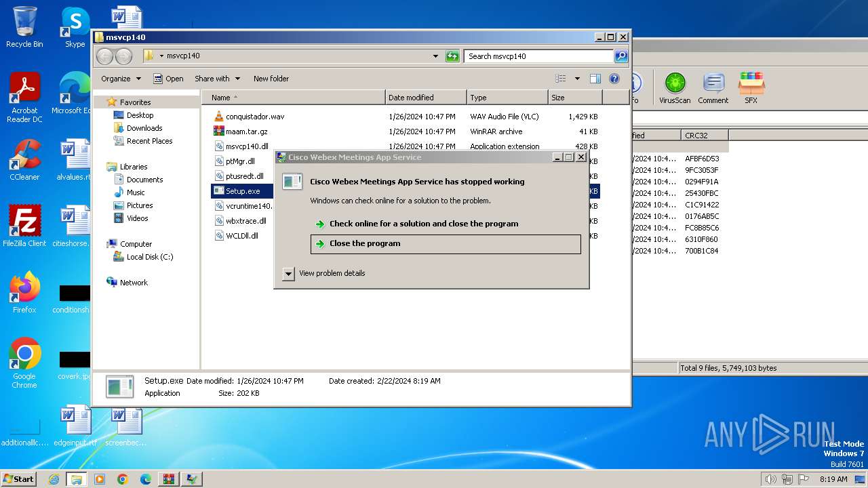Select WCLDll.dll file
Image resolution: width=868 pixels, height=488 pixels.
tap(241, 236)
